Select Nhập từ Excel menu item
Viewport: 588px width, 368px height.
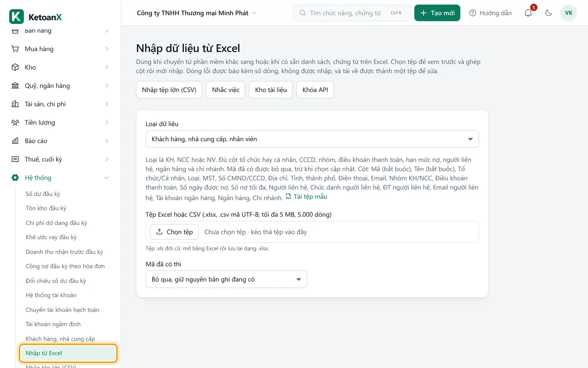tap(68, 353)
